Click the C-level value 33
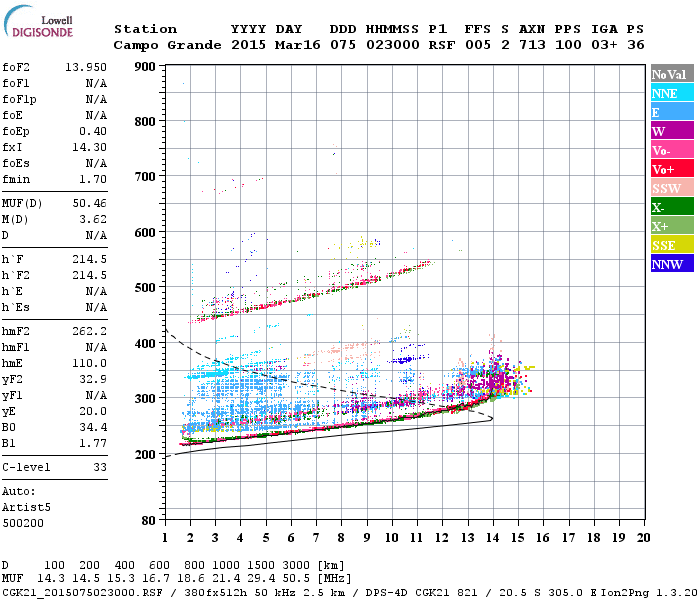700x600 pixels. (100, 467)
